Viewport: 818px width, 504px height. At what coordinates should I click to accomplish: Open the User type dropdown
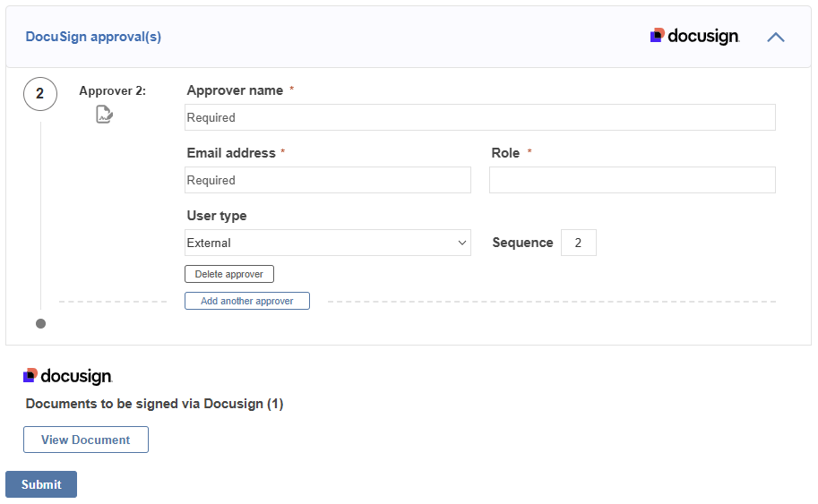point(328,243)
